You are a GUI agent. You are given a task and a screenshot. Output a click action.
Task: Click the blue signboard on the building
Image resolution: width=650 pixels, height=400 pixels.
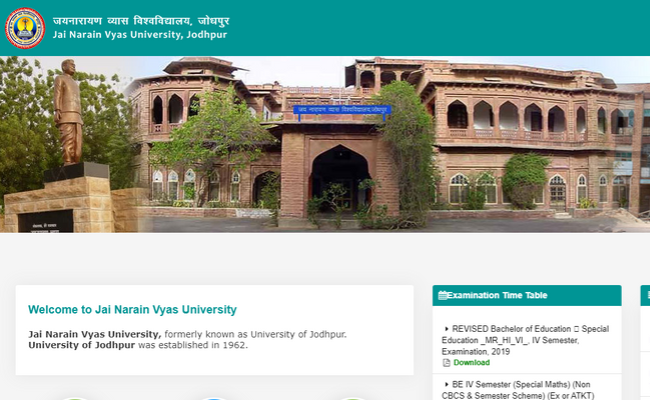342,110
